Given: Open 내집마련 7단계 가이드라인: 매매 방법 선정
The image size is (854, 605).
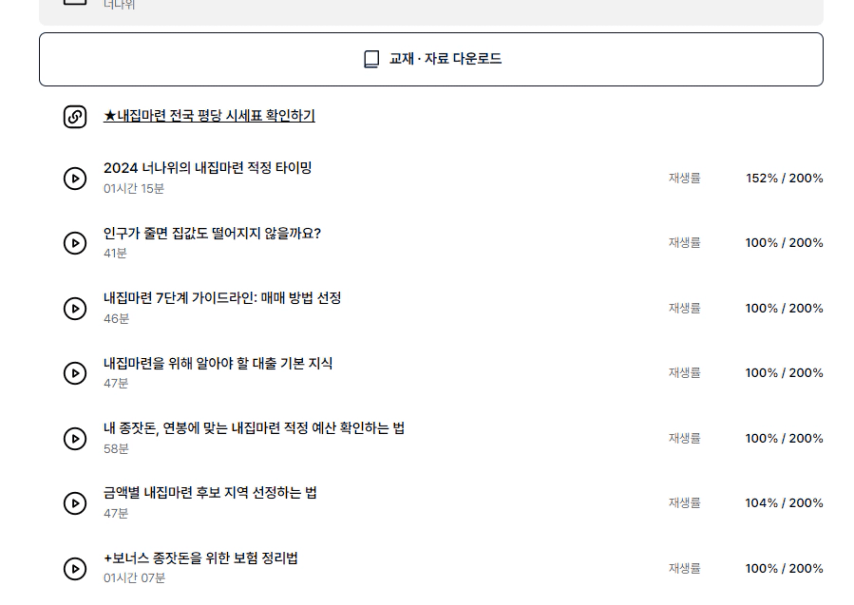Looking at the screenshot, I should [x=222, y=298].
